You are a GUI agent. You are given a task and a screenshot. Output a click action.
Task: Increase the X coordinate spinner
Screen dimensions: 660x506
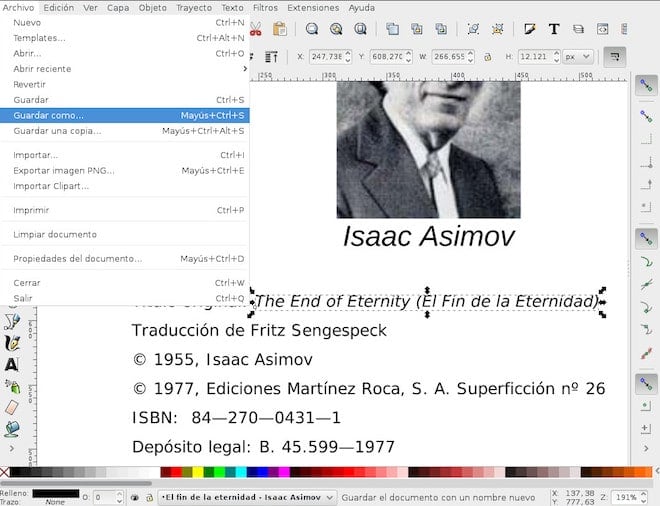point(348,53)
